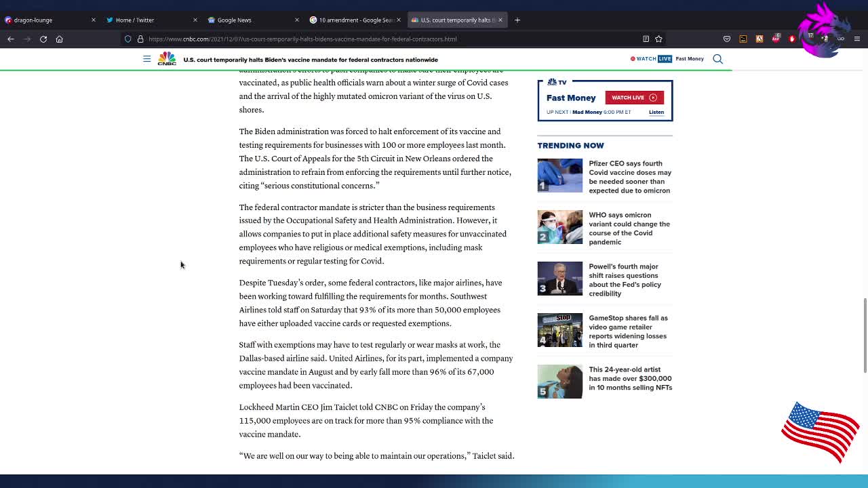This screenshot has height=488, width=868.
Task: Close the Google News tab
Action: (296, 20)
